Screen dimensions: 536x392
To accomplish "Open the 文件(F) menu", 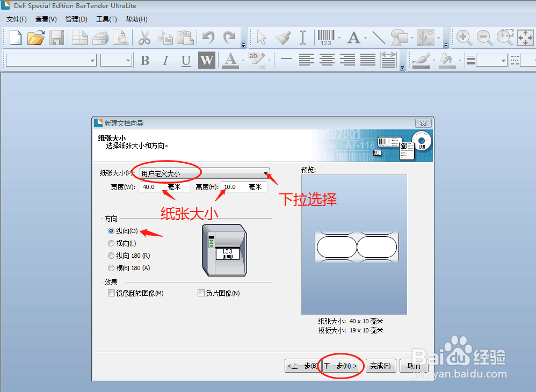I will tap(17, 19).
